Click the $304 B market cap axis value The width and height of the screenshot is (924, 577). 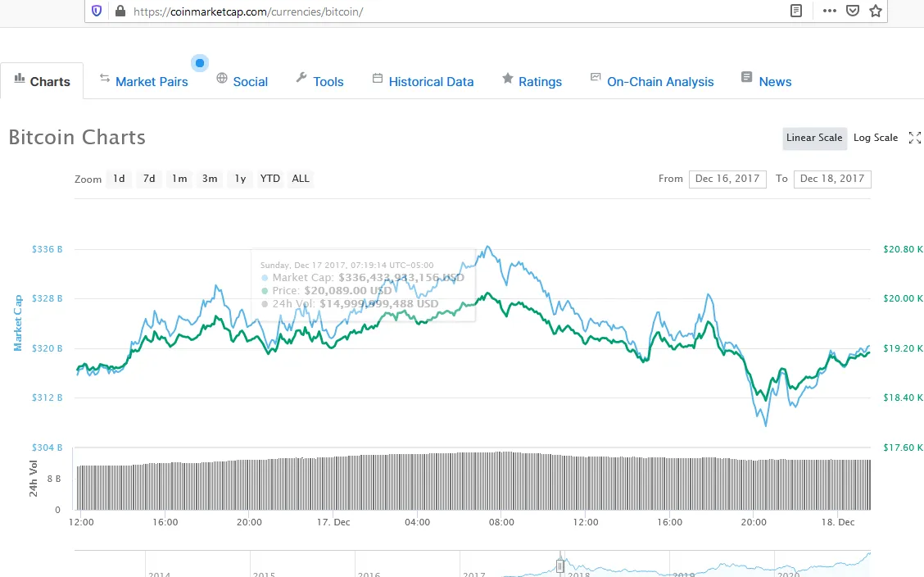(x=48, y=448)
